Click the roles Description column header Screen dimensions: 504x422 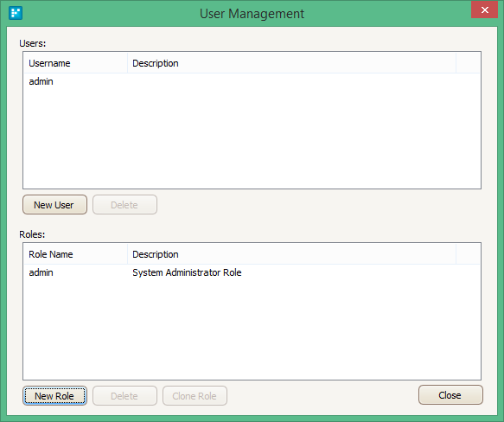tap(292, 254)
